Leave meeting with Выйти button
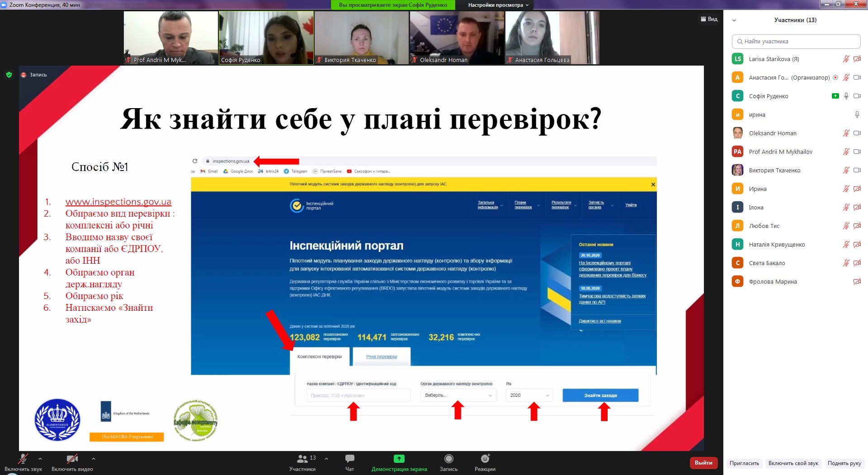Screen dimensions: 868x475 click(703, 463)
